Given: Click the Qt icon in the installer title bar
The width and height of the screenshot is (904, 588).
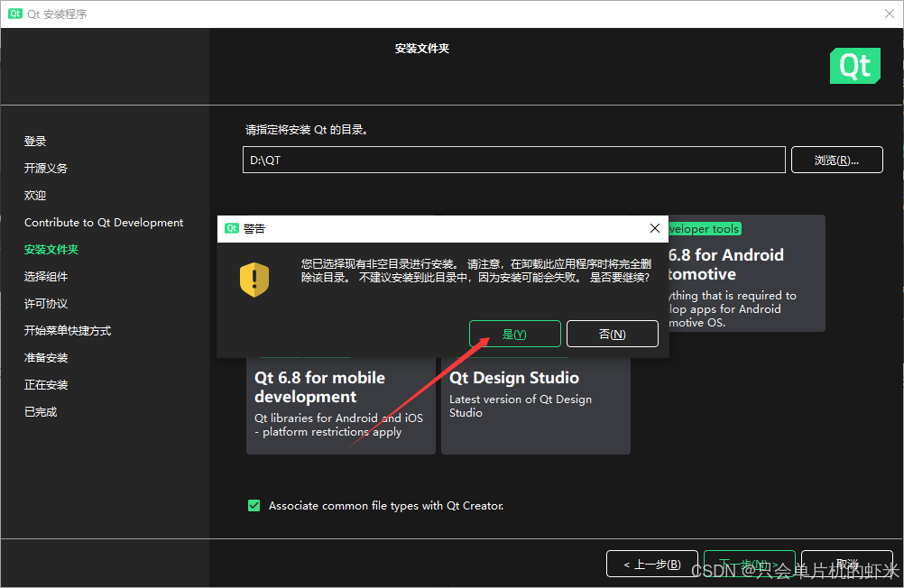Looking at the screenshot, I should click(13, 14).
